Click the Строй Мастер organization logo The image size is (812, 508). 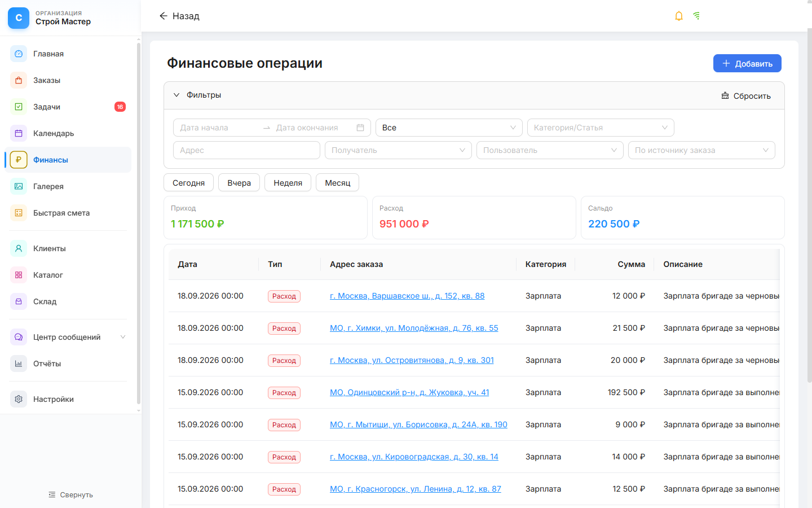coord(19,18)
